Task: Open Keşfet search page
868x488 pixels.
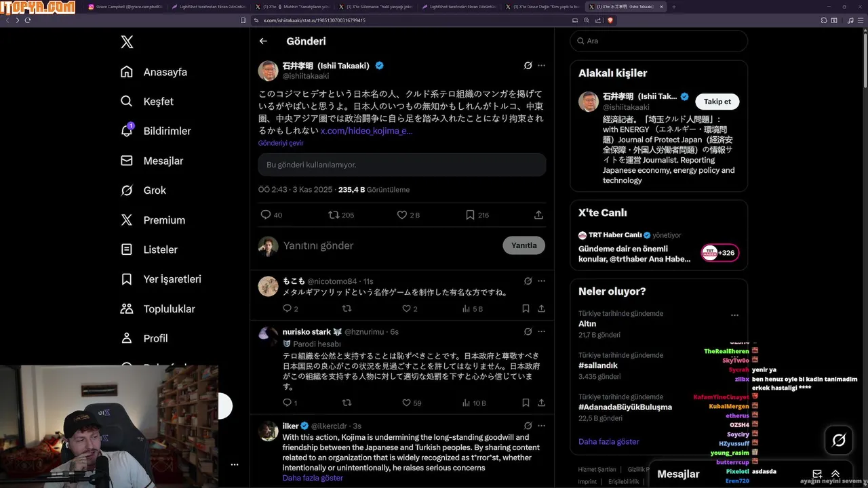Action: click(147, 102)
